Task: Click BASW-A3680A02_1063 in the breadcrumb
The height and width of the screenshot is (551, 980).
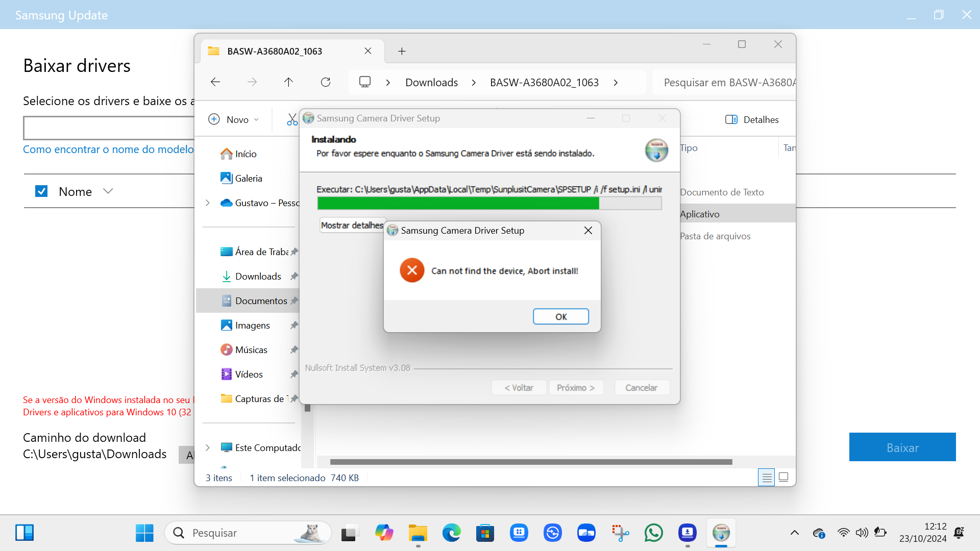Action: pos(544,83)
